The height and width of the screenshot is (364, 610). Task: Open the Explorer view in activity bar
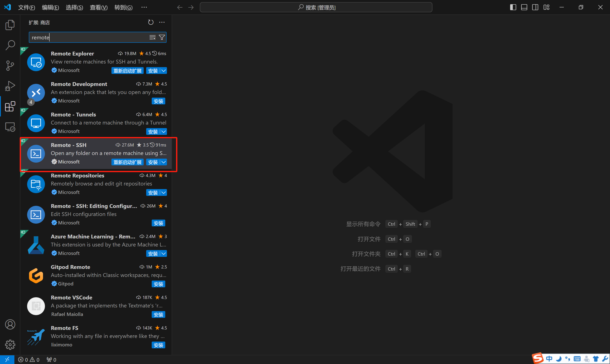pyautogui.click(x=10, y=25)
